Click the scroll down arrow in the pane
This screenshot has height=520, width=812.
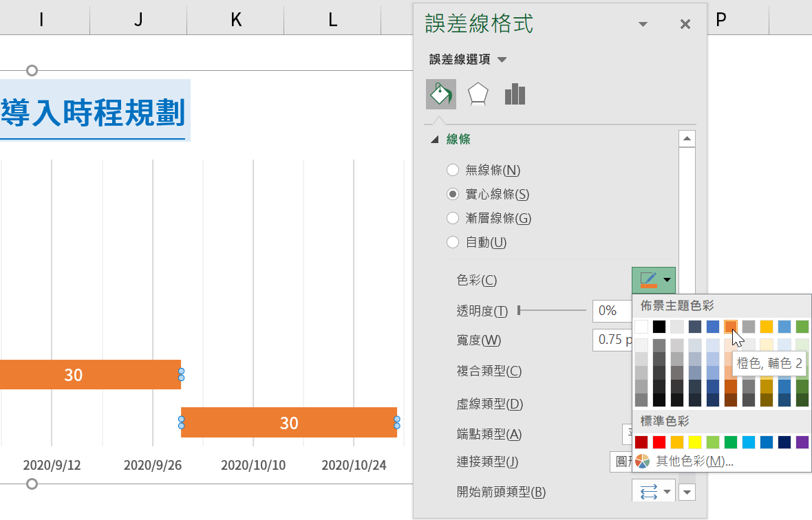click(x=687, y=492)
